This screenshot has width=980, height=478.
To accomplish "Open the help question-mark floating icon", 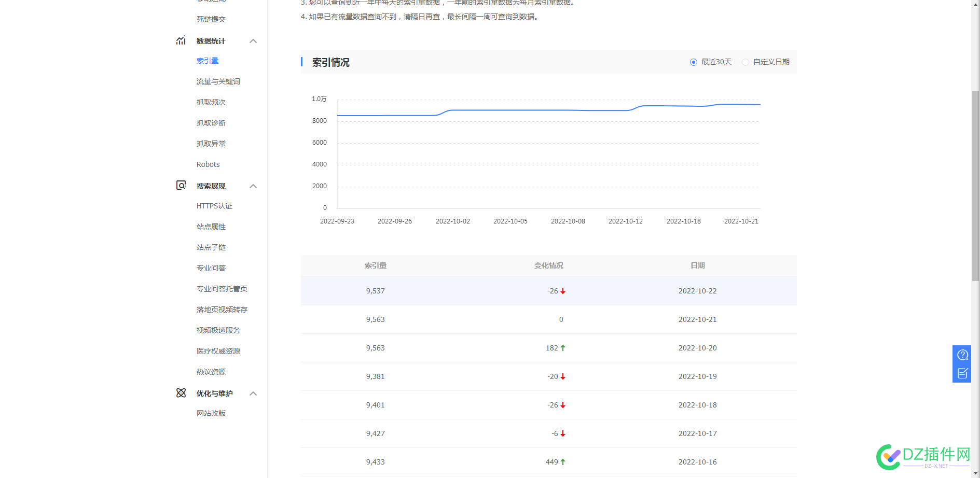I will coord(962,355).
